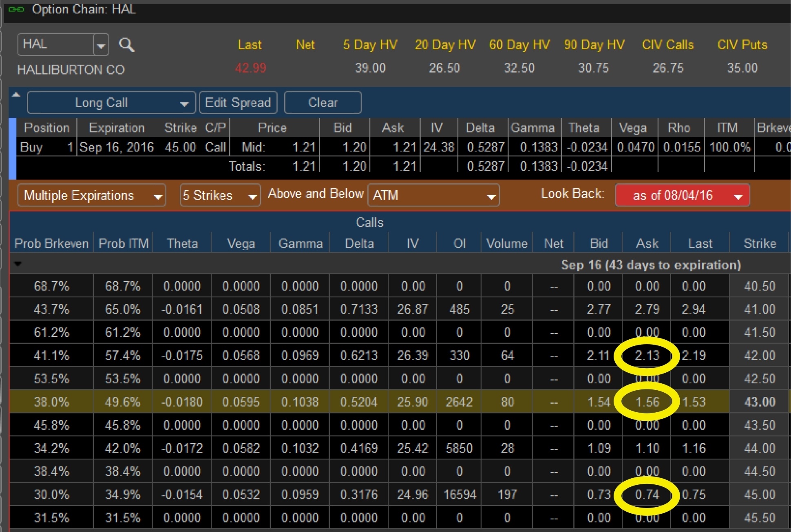Click the 45.00 strike in the spread row
Image resolution: width=791 pixels, height=532 pixels.
[181, 147]
